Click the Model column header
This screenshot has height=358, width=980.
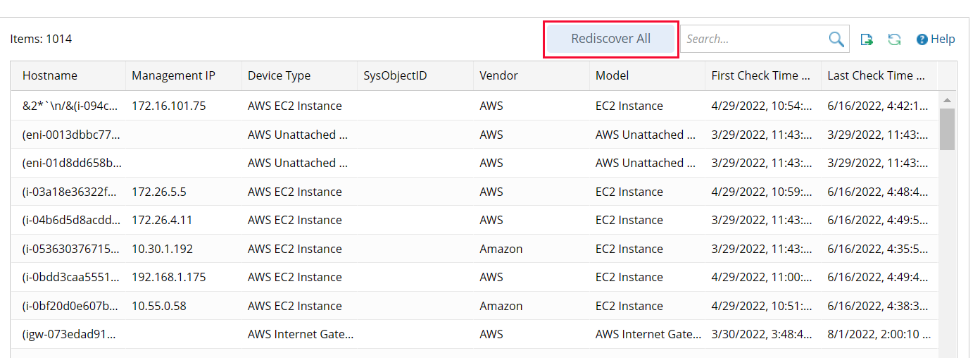coord(612,75)
